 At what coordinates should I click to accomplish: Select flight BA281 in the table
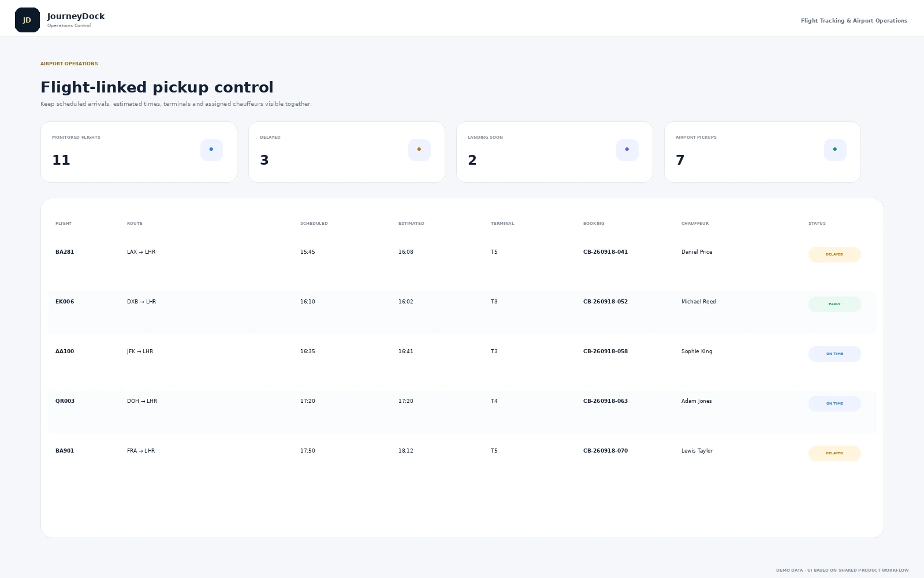coord(65,252)
